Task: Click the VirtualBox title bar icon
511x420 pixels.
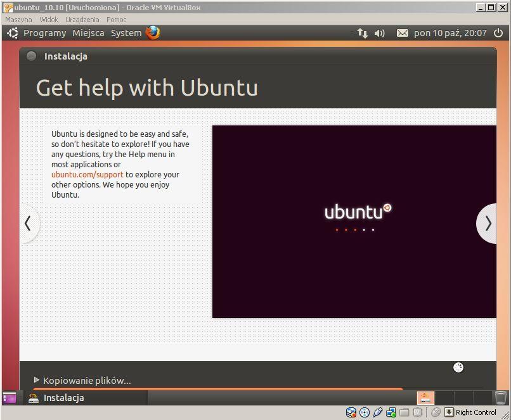Action: 8,7
